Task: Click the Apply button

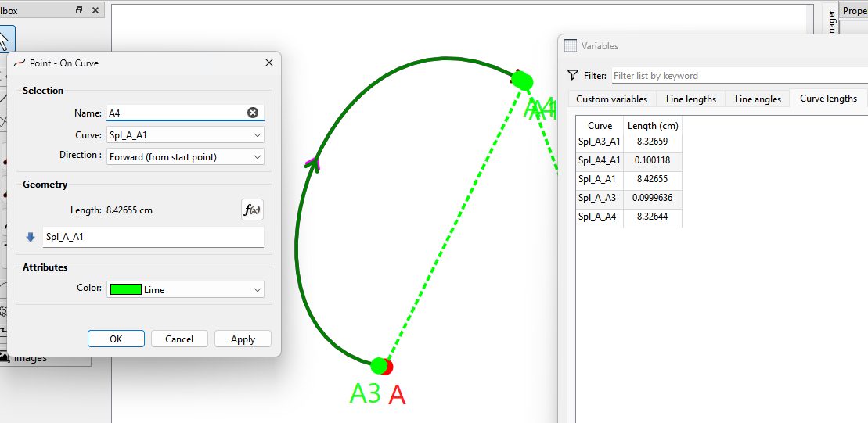Action: point(243,339)
